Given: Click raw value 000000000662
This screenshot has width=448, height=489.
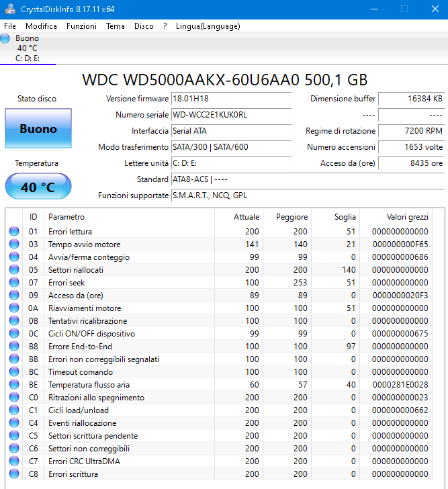Looking at the screenshot, I should [x=400, y=410].
